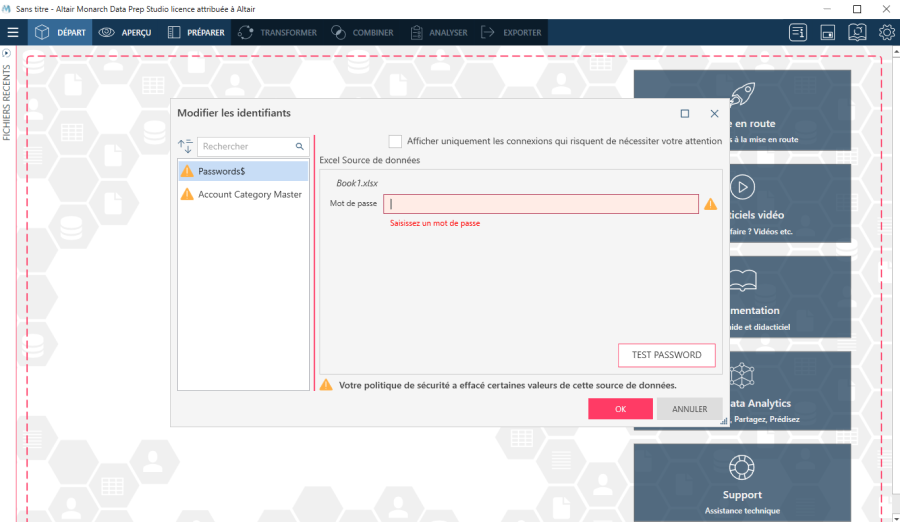
Task: Open the Préparer tab
Action: pyautogui.click(x=195, y=32)
